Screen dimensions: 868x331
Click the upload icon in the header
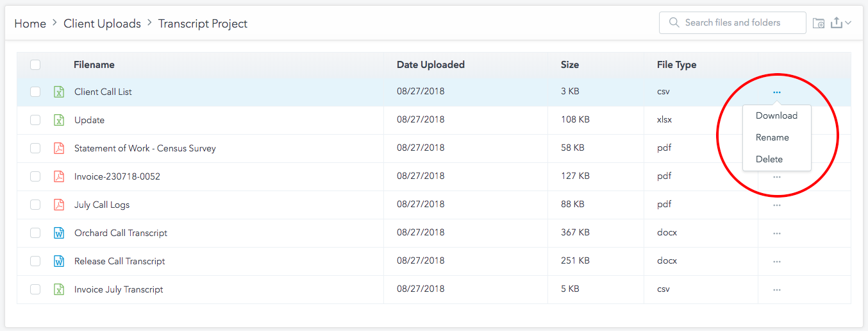coord(836,22)
